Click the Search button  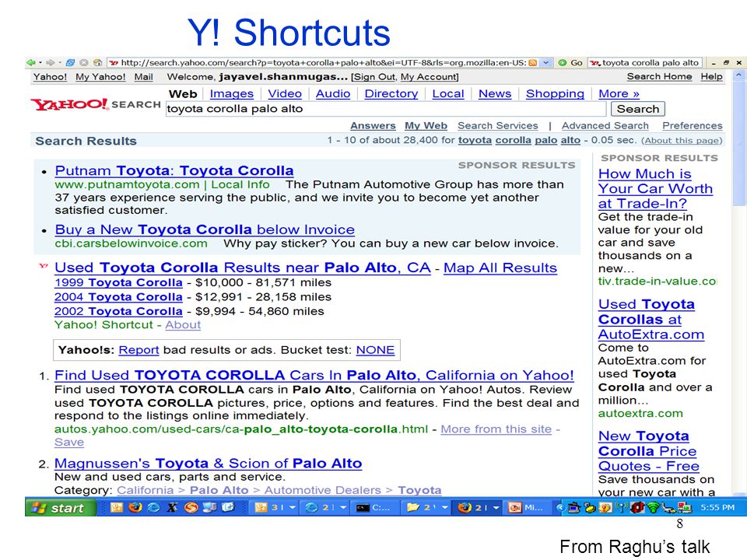click(638, 109)
